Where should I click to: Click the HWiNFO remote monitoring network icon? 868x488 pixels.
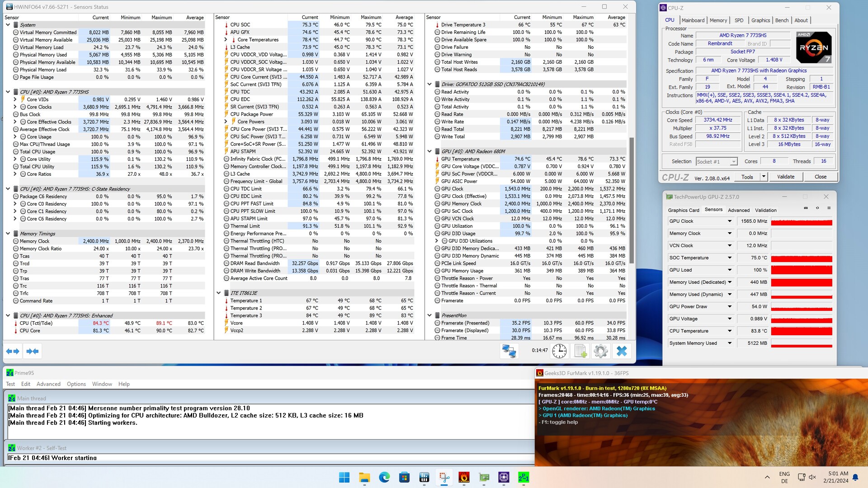click(509, 351)
